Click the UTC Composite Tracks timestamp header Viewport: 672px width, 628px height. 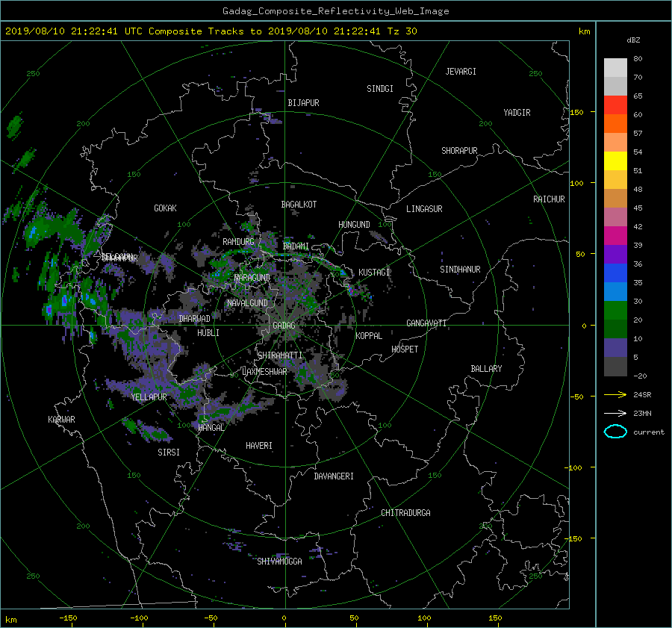211,31
